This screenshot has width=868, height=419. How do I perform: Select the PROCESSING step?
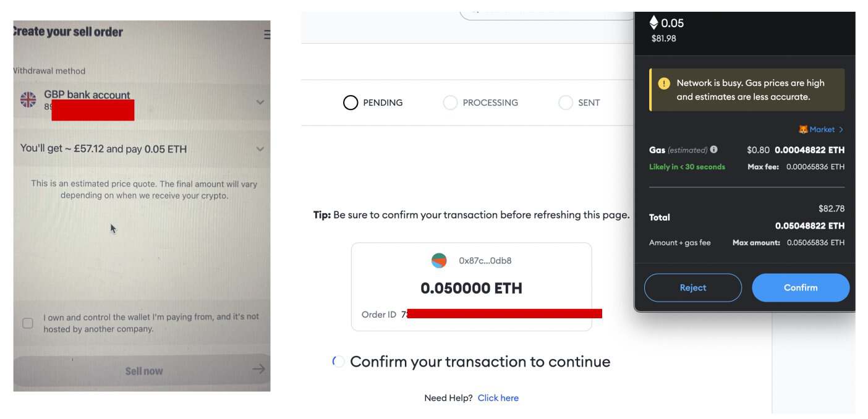tap(449, 102)
